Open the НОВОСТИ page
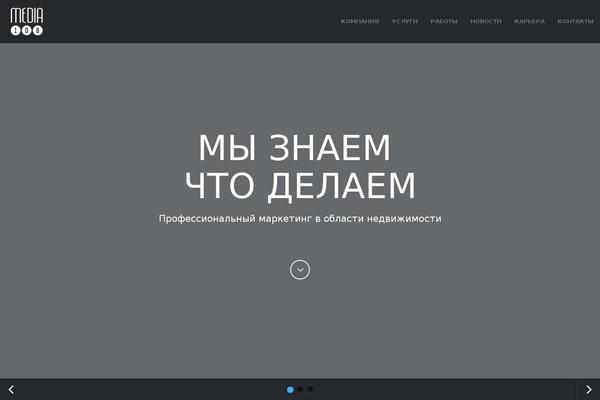This screenshot has width=600, height=400. 486,21
